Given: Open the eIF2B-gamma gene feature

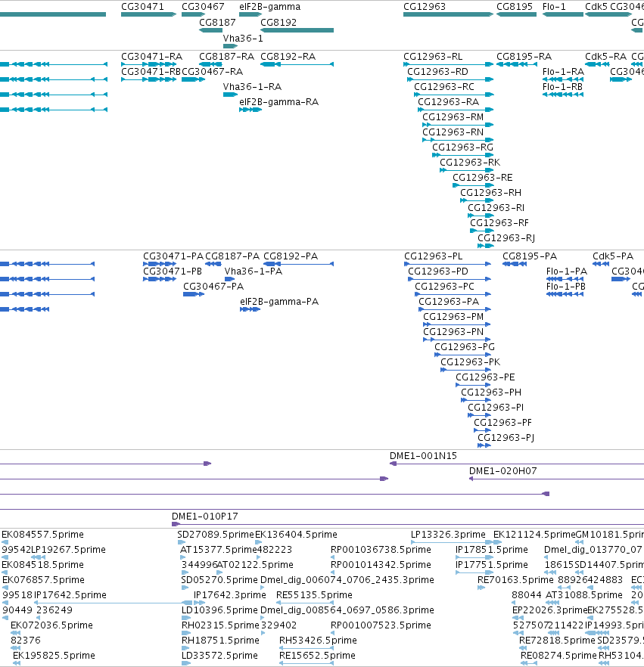Looking at the screenshot, I should click(250, 14).
